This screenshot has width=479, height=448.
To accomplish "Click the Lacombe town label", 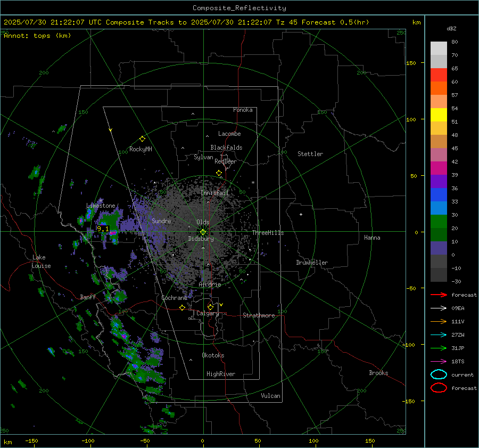I will (229, 134).
